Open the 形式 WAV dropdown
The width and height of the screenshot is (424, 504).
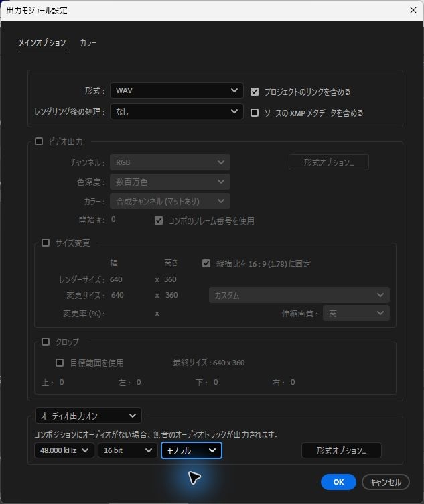pos(176,90)
